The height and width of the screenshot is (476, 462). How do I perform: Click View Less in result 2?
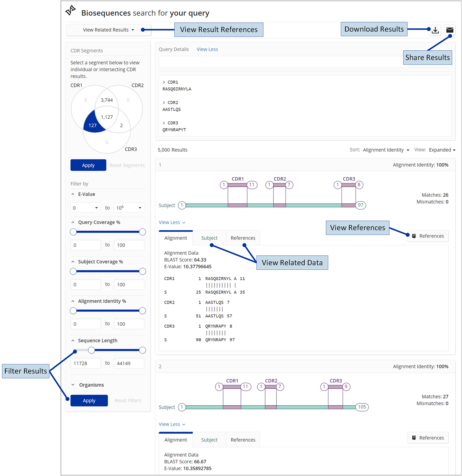point(172,424)
